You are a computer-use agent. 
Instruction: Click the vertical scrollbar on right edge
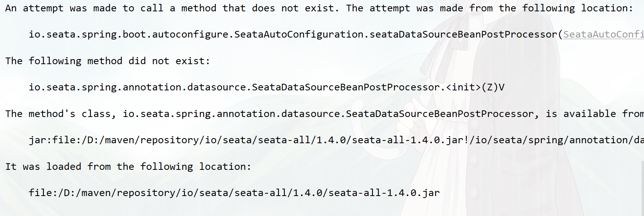[642, 188]
